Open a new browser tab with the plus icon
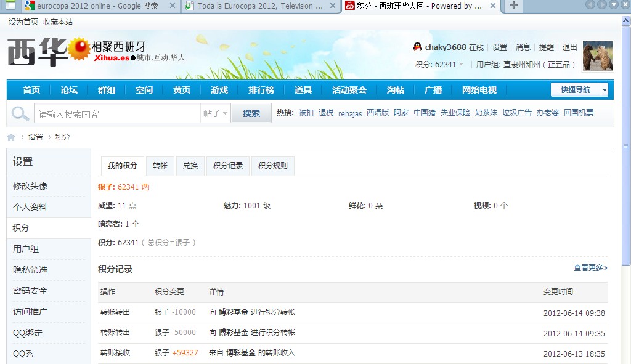The width and height of the screenshot is (631, 364). tap(514, 6)
